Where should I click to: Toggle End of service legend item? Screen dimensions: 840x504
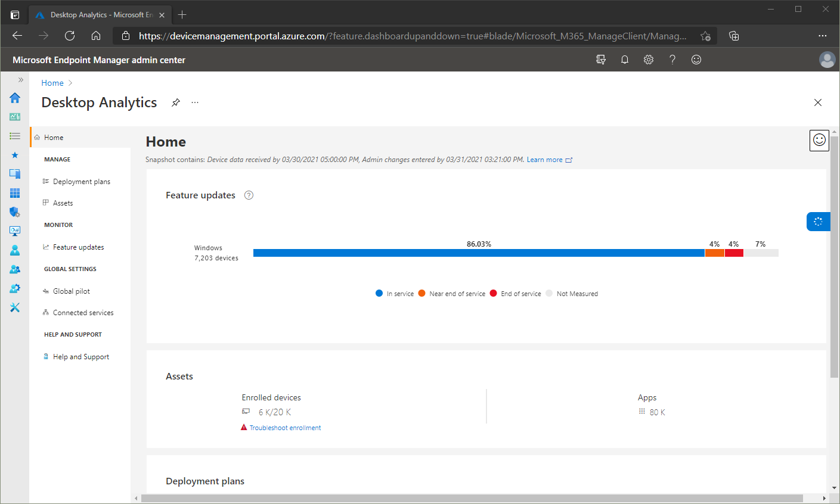tap(516, 294)
